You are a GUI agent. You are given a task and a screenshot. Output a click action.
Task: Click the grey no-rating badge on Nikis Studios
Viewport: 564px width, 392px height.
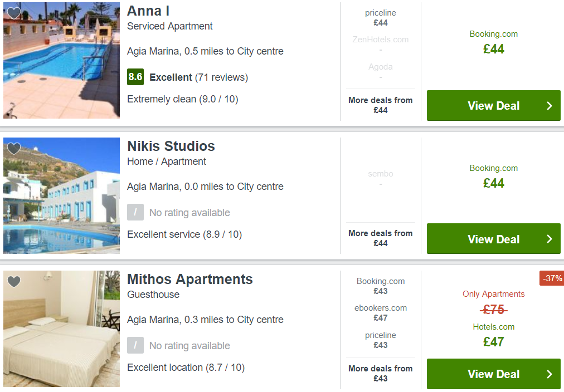[x=135, y=212]
